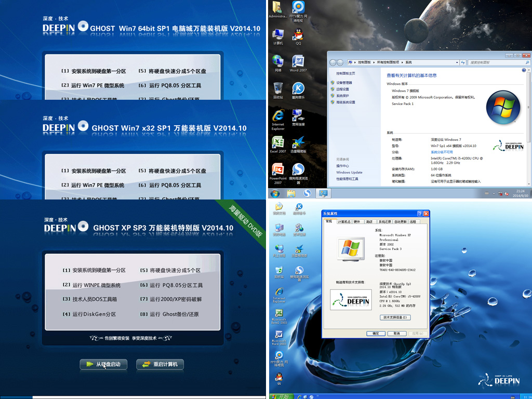Click 从硬盘启动 button in XP boot menu
This screenshot has height=399, width=532.
click(103, 364)
